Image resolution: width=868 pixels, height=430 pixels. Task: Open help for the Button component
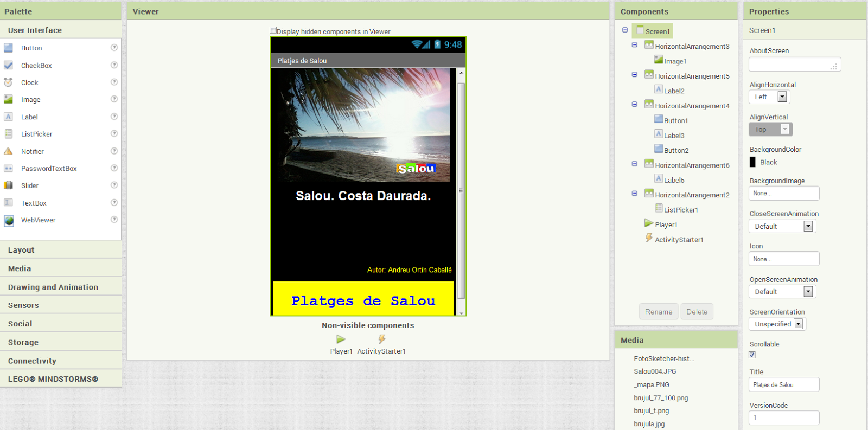pos(114,48)
